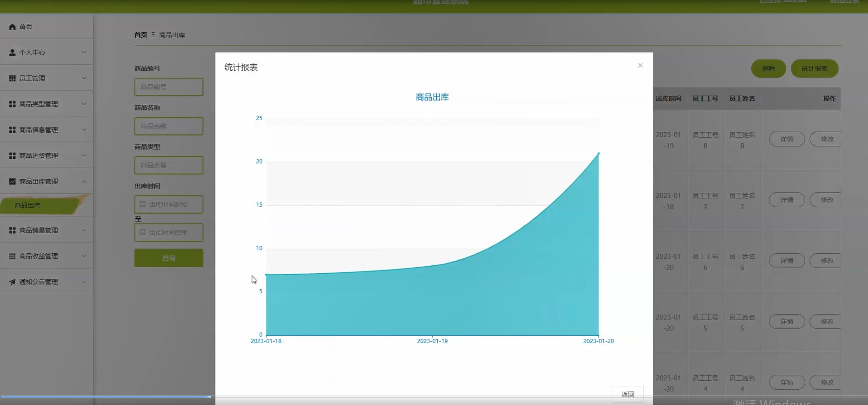Expand the 商品信息管理 chevron
The width and height of the screenshot is (868, 405).
coord(84,129)
